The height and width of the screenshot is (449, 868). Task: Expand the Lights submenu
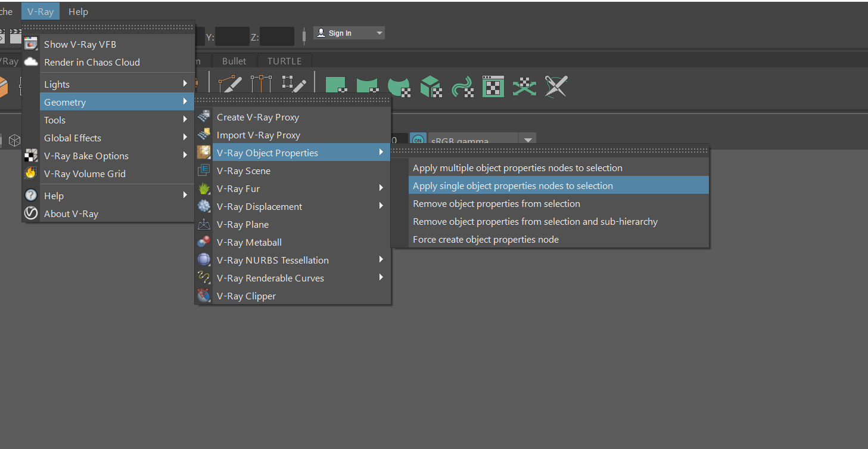185,83
